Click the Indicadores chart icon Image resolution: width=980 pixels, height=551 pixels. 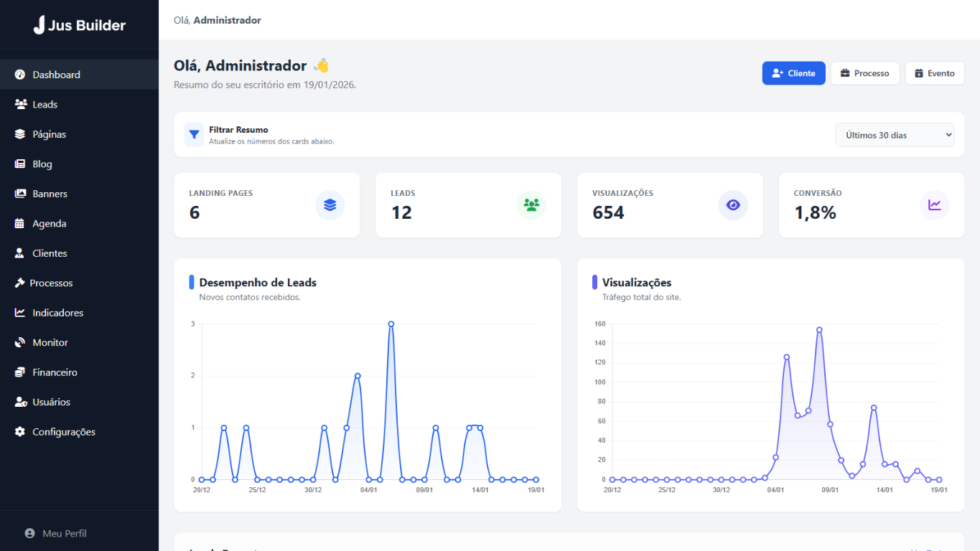[20, 312]
